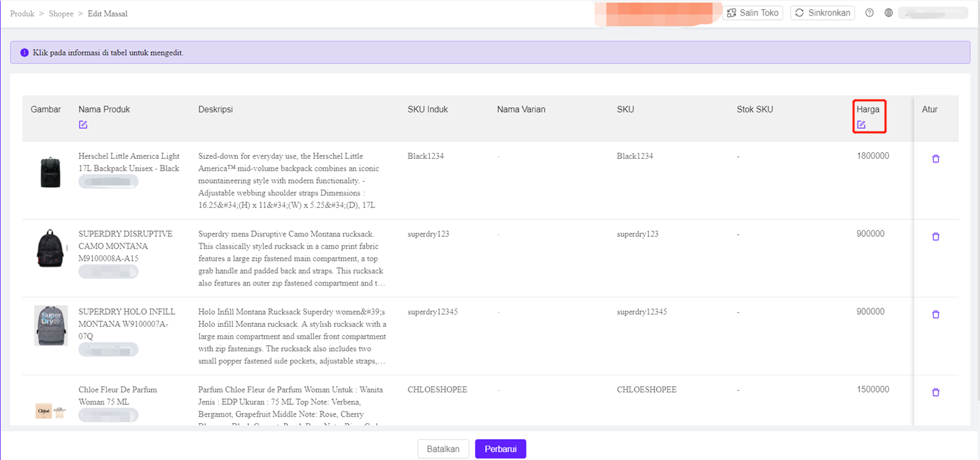Click the Deskripsi column header

point(216,110)
